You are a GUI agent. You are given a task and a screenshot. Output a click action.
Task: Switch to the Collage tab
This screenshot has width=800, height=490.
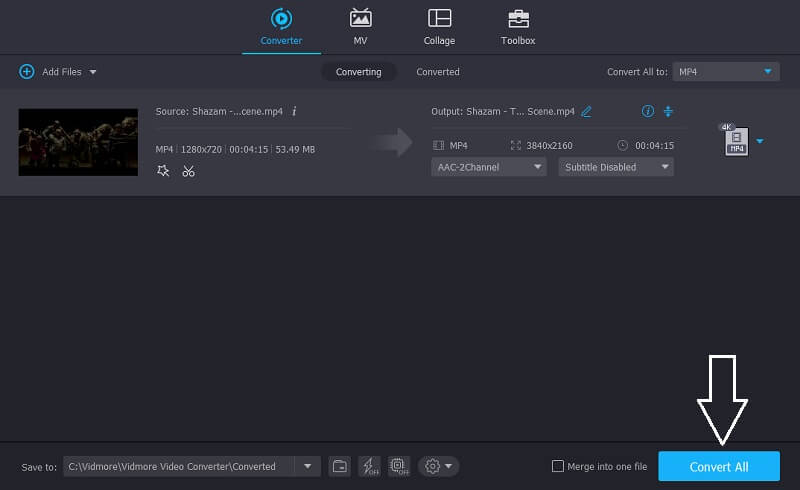(x=439, y=27)
